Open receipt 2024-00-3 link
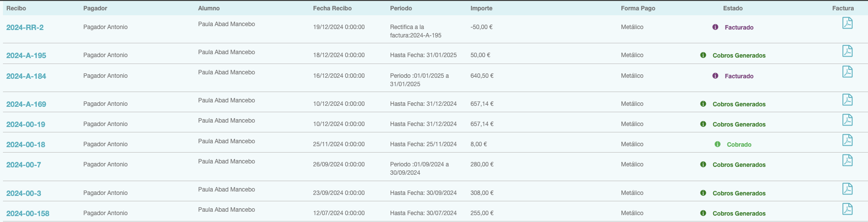Screen dimensions: 868x222 click(x=24, y=193)
